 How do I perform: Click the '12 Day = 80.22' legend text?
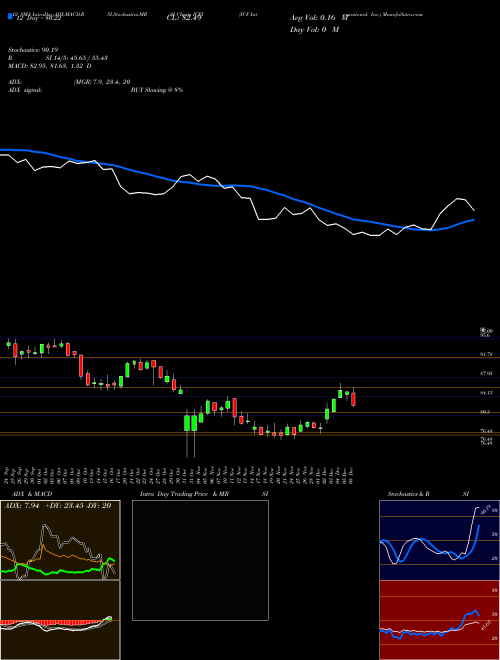[39, 18]
